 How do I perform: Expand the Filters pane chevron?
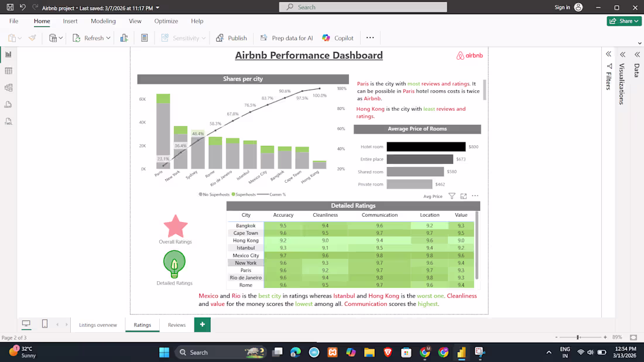[x=608, y=54]
